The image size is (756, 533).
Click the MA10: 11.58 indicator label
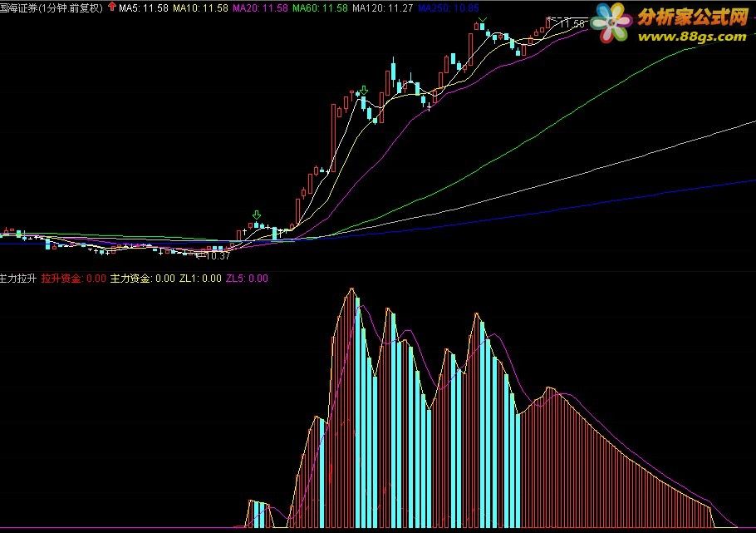200,7
